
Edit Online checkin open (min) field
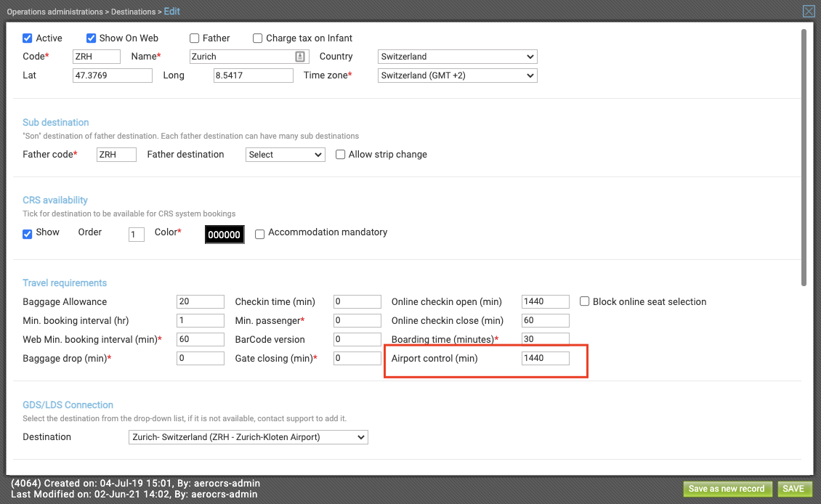[x=545, y=301]
